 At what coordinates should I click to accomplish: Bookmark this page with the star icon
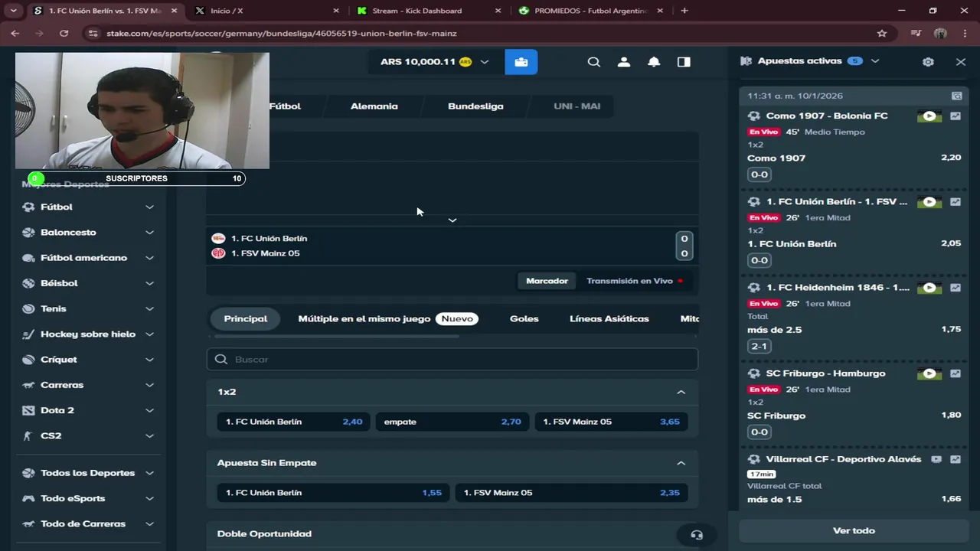[x=882, y=33]
